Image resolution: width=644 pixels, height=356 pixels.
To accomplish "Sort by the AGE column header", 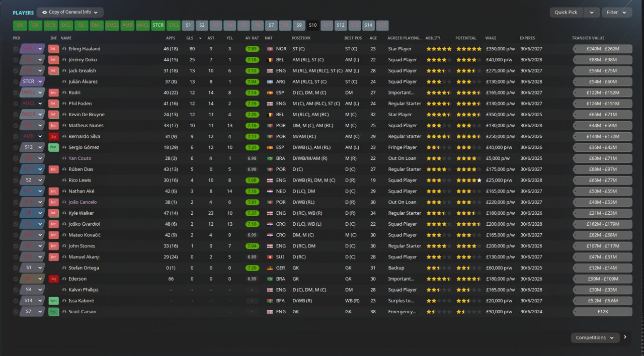I will tap(373, 38).
